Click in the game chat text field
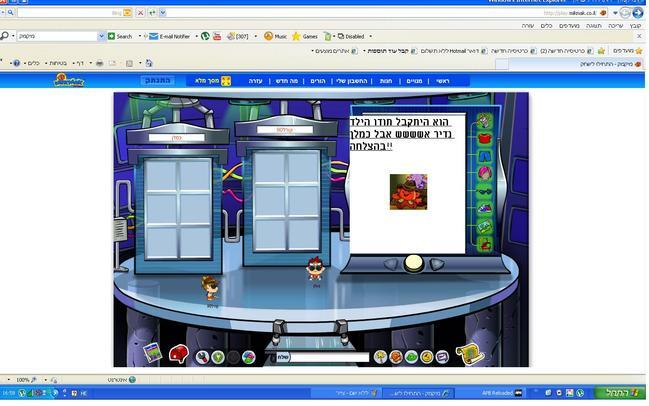Image resolution: width=649 pixels, height=406 pixels. 330,357
